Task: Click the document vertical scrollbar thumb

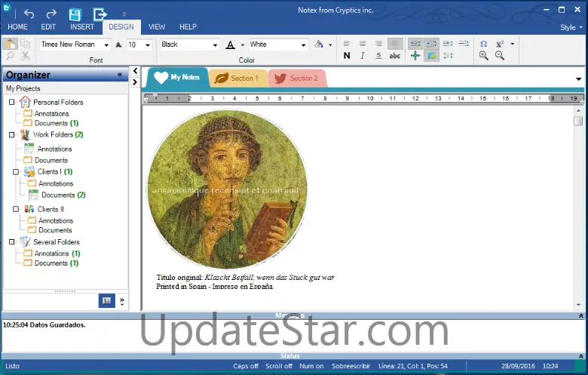Action: [578, 121]
